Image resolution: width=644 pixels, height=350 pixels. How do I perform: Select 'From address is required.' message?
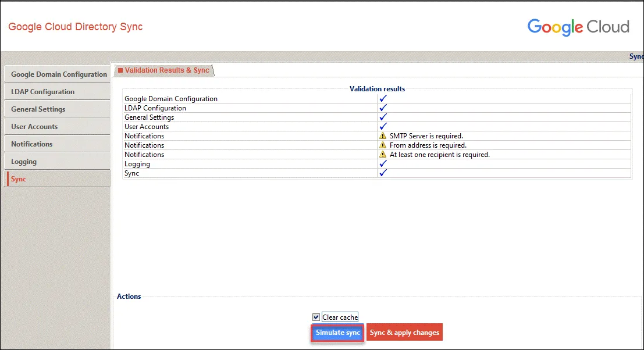tap(428, 145)
